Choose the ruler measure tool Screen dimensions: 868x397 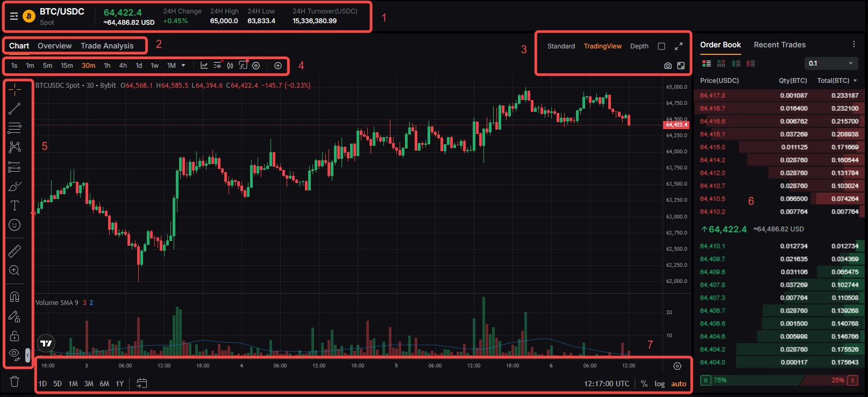15,251
